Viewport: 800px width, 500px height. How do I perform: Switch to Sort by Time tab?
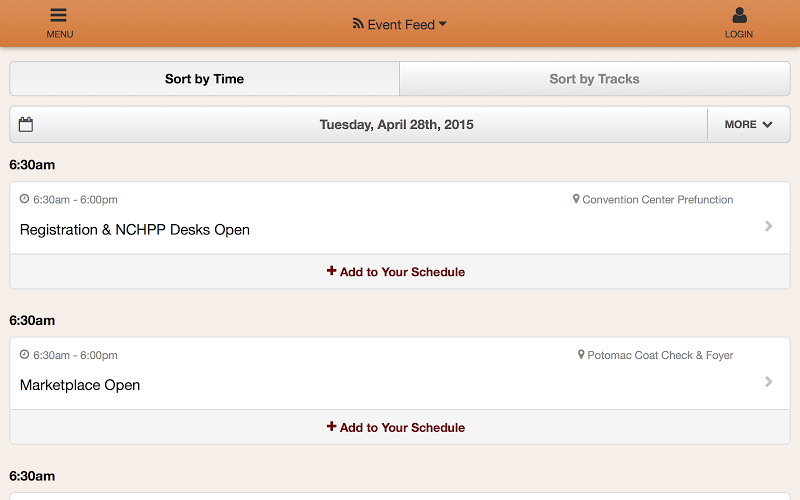point(204,79)
